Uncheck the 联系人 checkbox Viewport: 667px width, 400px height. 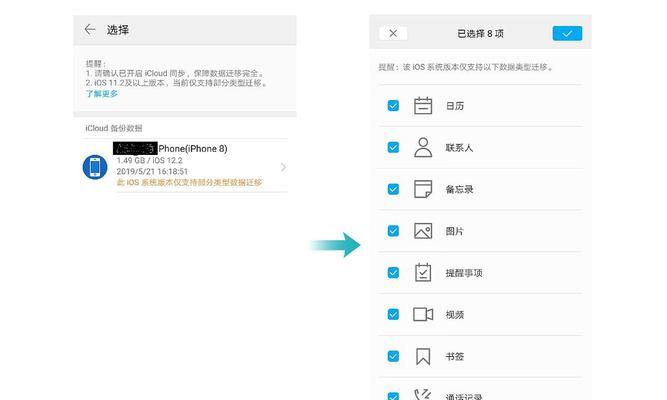tap(393, 147)
